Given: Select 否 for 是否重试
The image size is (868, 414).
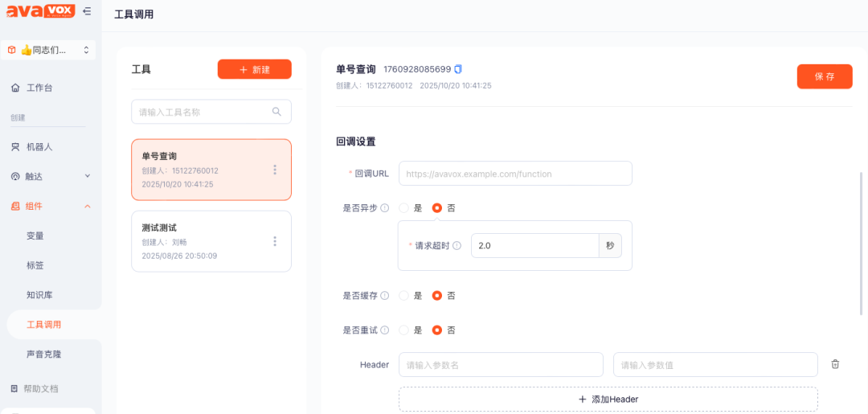Looking at the screenshot, I should (x=436, y=330).
